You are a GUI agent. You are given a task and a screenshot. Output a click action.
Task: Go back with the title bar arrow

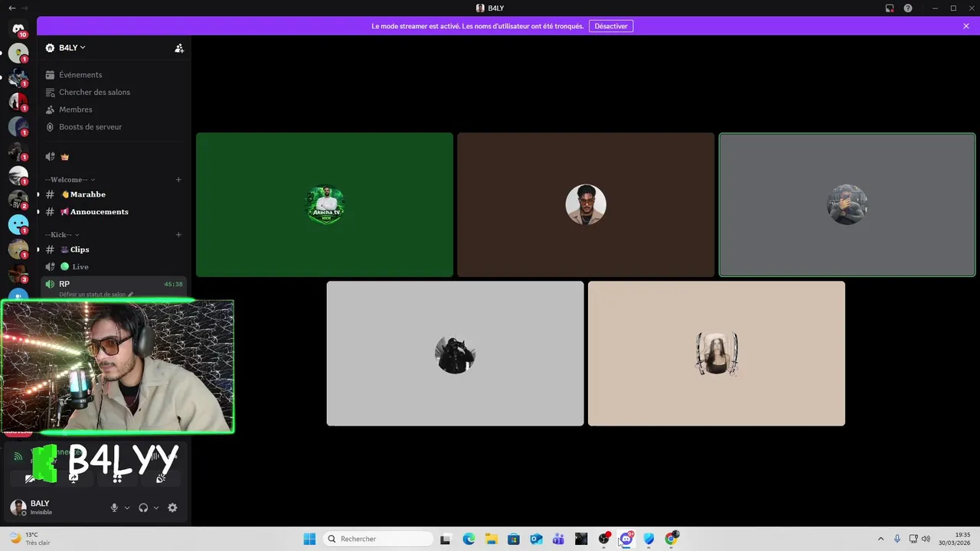[x=11, y=8]
